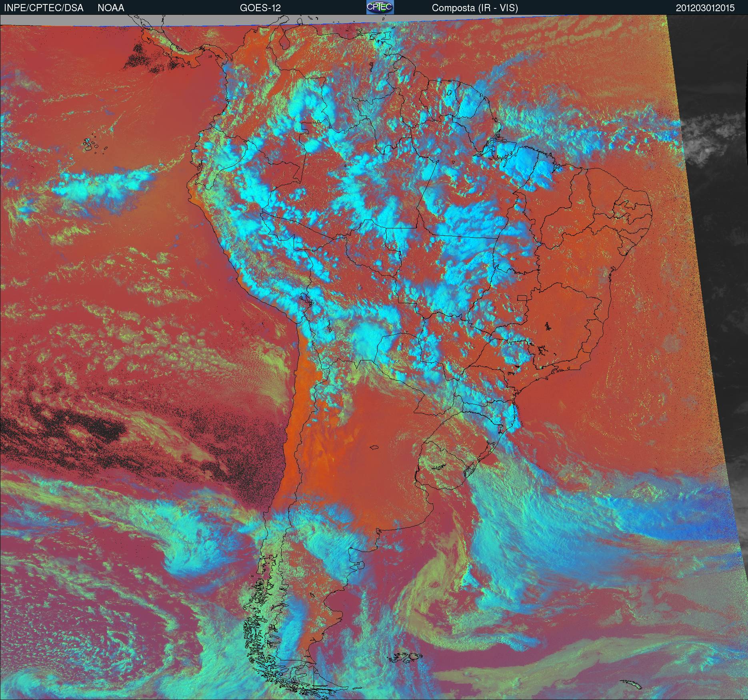748x700 pixels.
Task: Click the 201203012015 timestamp
Action: click(705, 8)
